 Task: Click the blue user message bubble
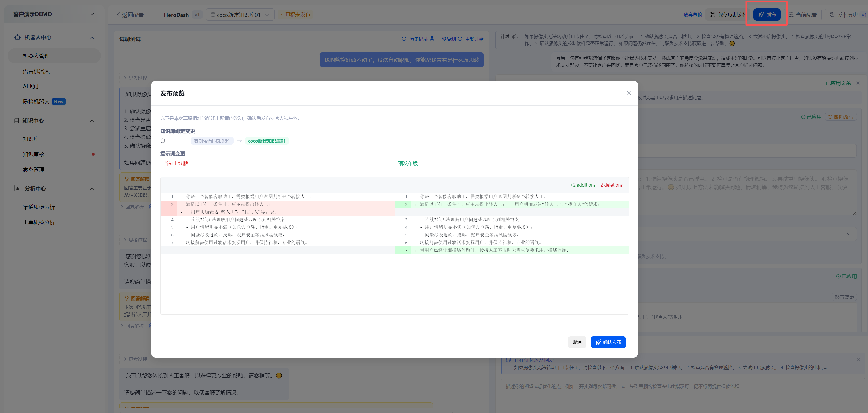click(x=401, y=60)
